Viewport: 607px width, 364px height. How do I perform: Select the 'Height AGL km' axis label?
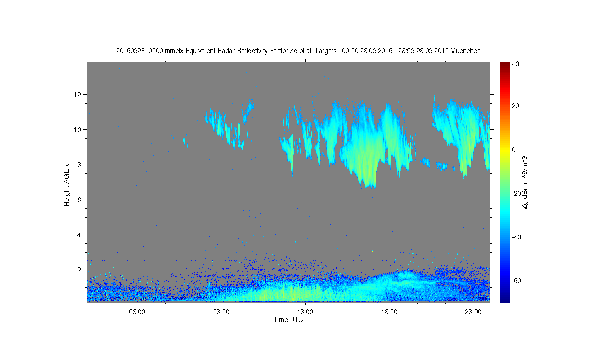coord(67,182)
